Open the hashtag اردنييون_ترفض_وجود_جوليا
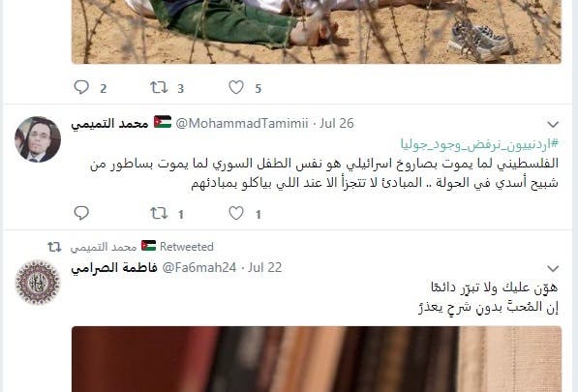This screenshot has width=578, height=392. (x=479, y=144)
